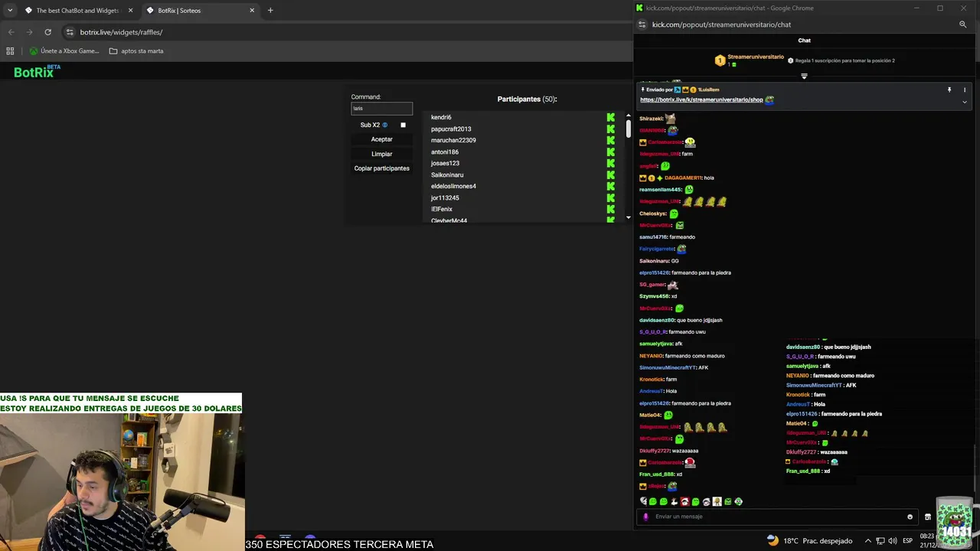Open zoom/search icon in Kick popout window

pyautogui.click(x=963, y=24)
